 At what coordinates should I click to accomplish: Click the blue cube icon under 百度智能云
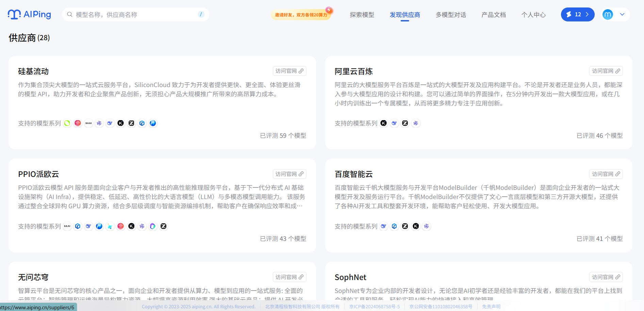(394, 226)
